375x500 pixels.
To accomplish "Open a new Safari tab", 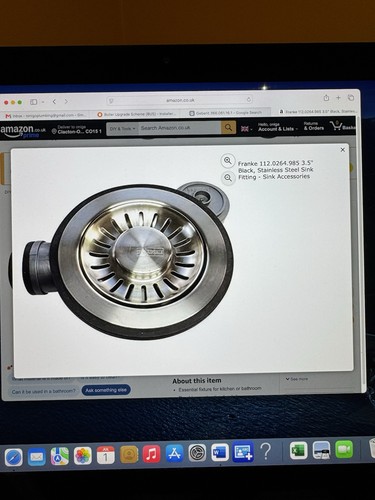I will (338, 97).
